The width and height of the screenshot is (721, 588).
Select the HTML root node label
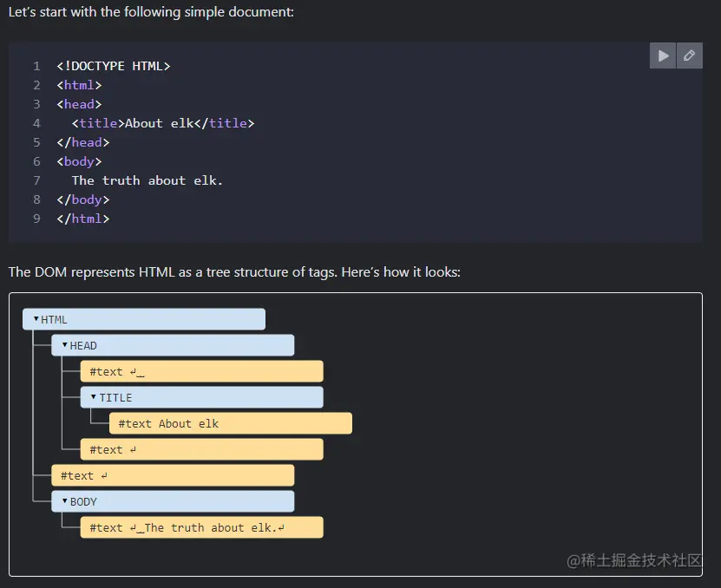[x=54, y=320]
